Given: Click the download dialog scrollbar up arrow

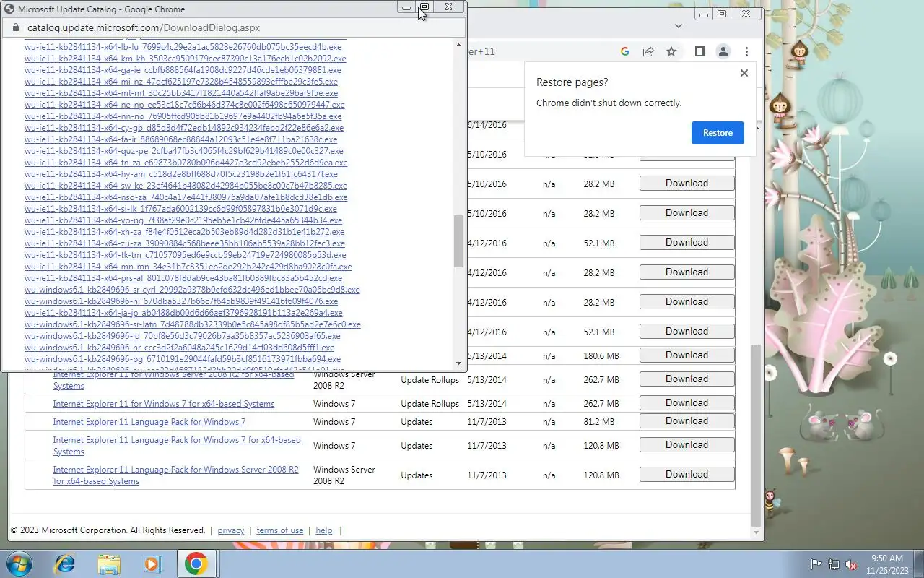Looking at the screenshot, I should pos(459,46).
